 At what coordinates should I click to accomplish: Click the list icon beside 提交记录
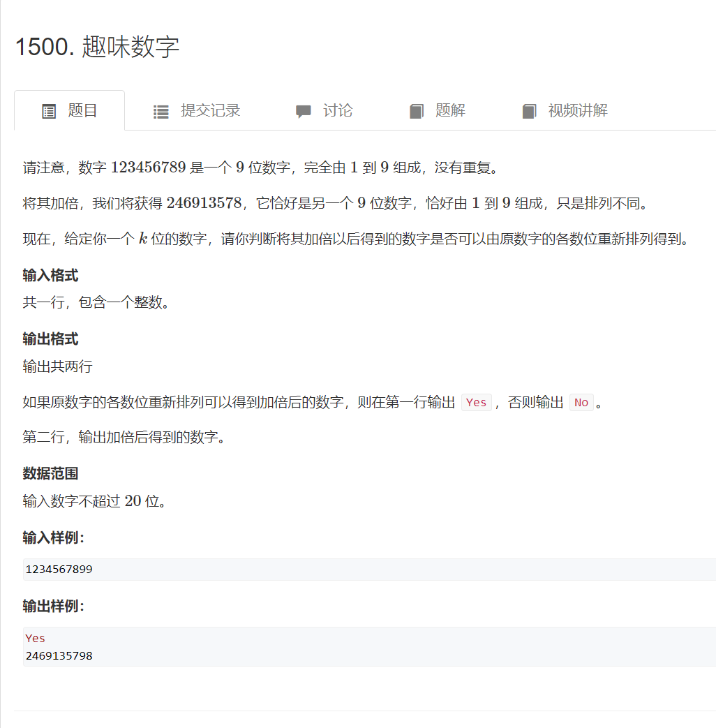pyautogui.click(x=161, y=112)
